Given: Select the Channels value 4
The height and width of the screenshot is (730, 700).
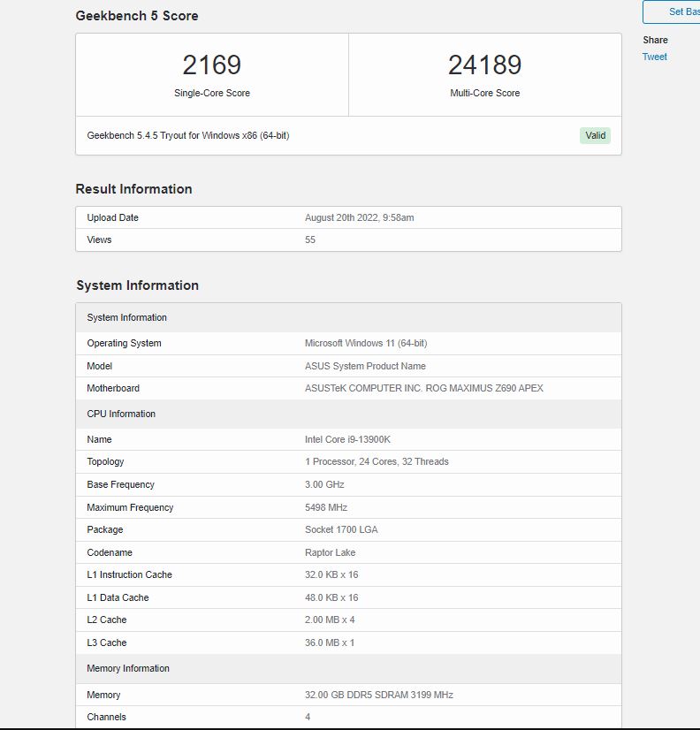Looking at the screenshot, I should pos(308,717).
